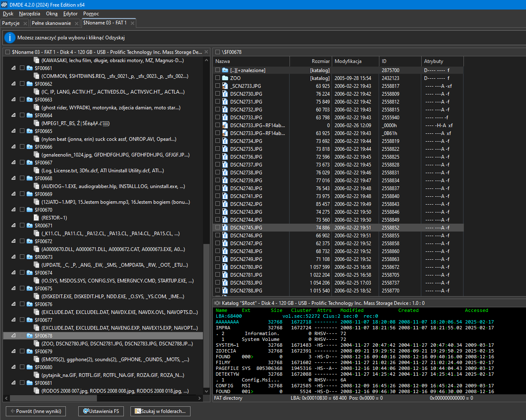Select the PAGEFILE SYS row in directory dump
This screenshot has height=420, width=526.
pos(355,368)
